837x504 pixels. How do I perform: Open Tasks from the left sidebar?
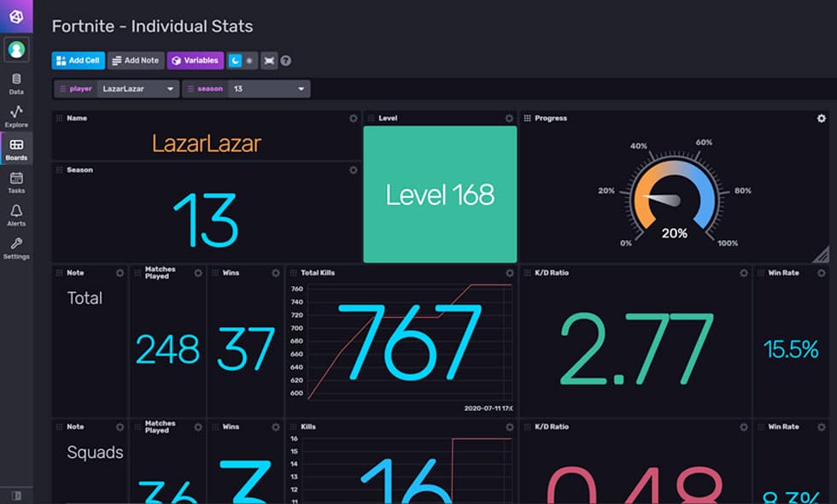16,182
